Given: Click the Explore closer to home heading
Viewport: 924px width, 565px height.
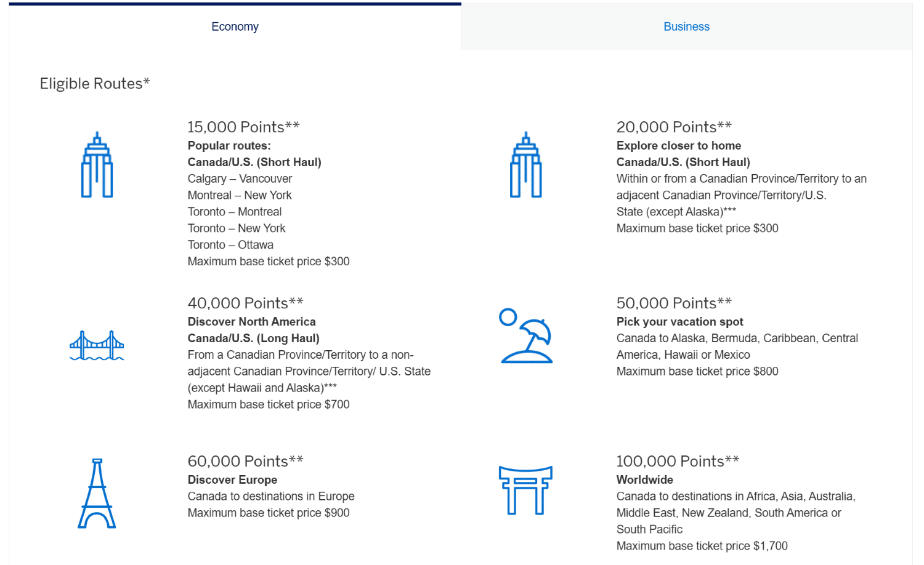Looking at the screenshot, I should (679, 145).
